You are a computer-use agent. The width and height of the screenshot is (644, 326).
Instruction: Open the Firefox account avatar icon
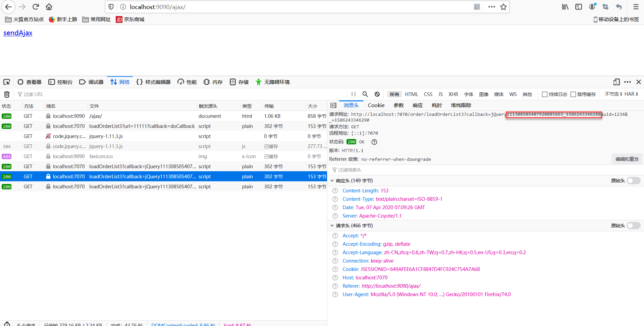(592, 7)
